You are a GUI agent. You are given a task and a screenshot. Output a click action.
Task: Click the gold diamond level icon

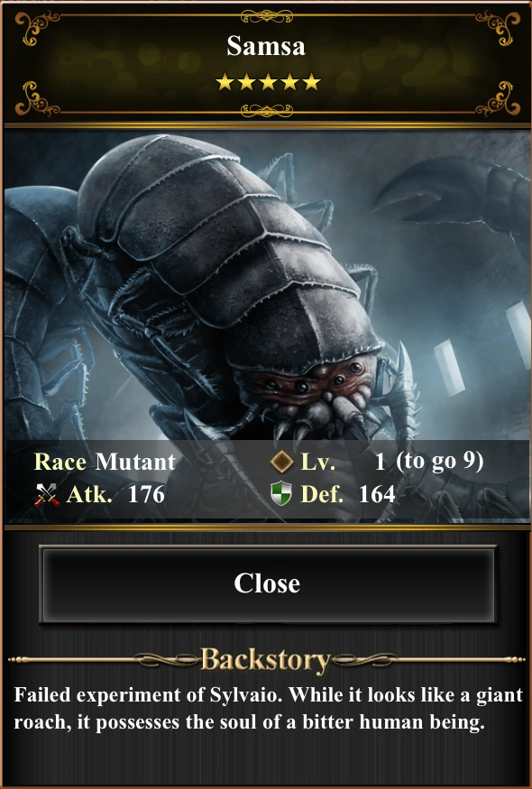point(282,462)
